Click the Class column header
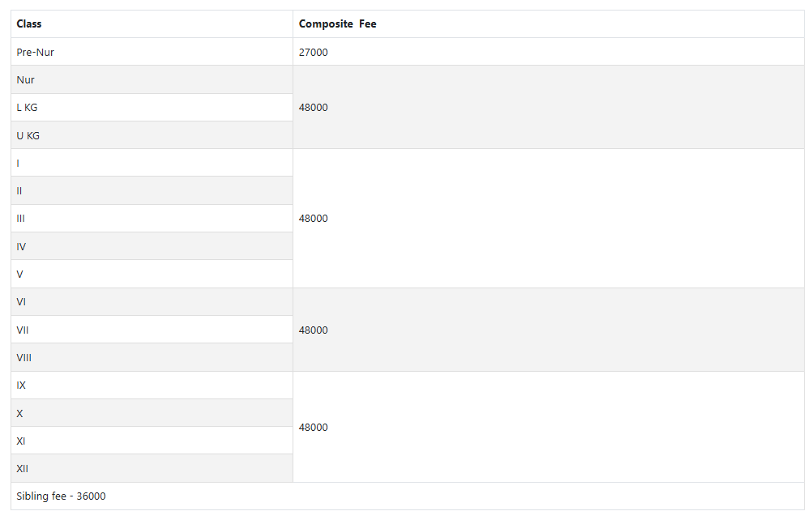 coord(152,23)
